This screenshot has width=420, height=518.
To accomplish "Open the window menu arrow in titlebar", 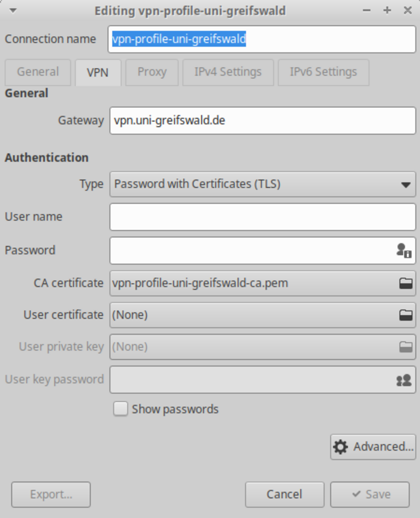I will click(x=13, y=10).
